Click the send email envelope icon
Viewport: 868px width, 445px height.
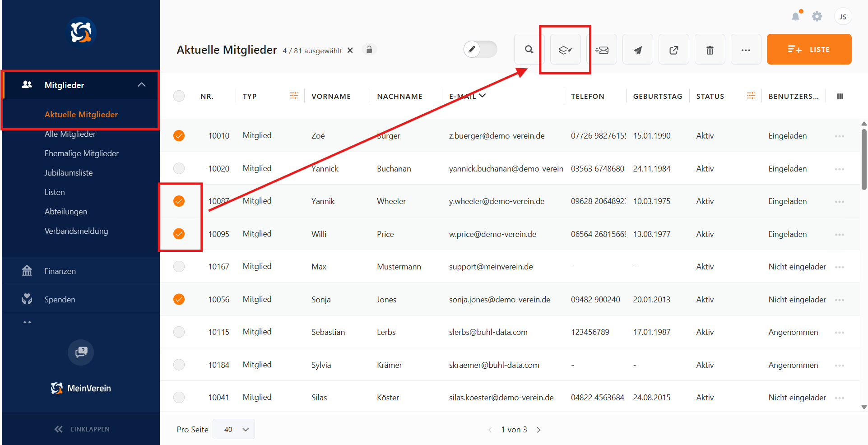602,50
